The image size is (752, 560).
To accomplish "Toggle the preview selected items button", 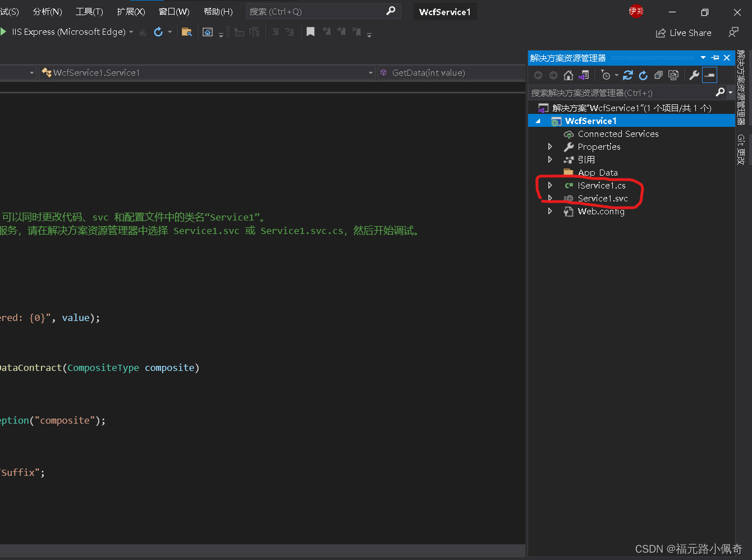I will [710, 75].
